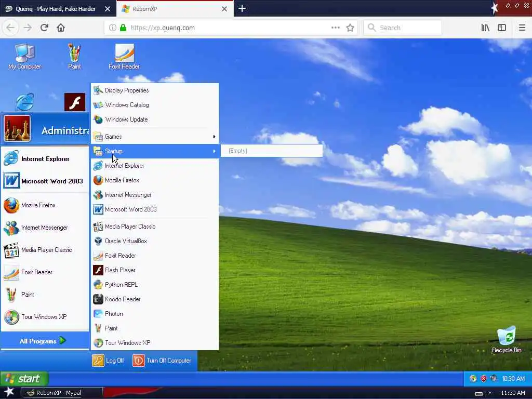Go forward in browser
The image size is (532, 399).
[x=28, y=28]
